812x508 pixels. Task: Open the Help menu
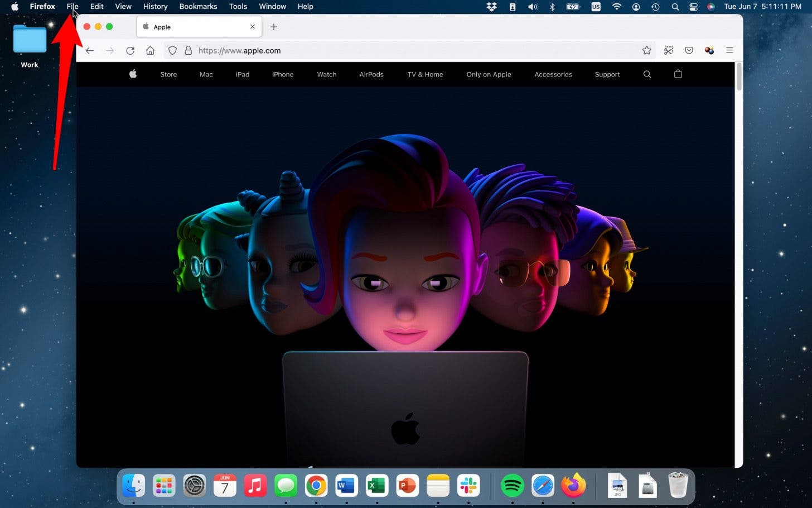click(306, 7)
